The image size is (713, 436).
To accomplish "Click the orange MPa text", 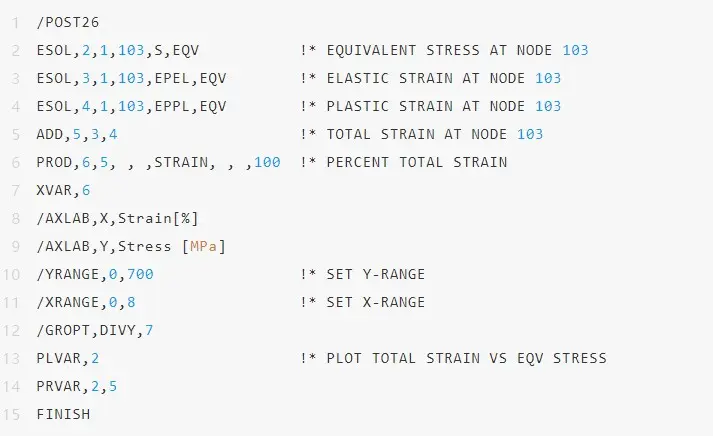I will coord(204,246).
